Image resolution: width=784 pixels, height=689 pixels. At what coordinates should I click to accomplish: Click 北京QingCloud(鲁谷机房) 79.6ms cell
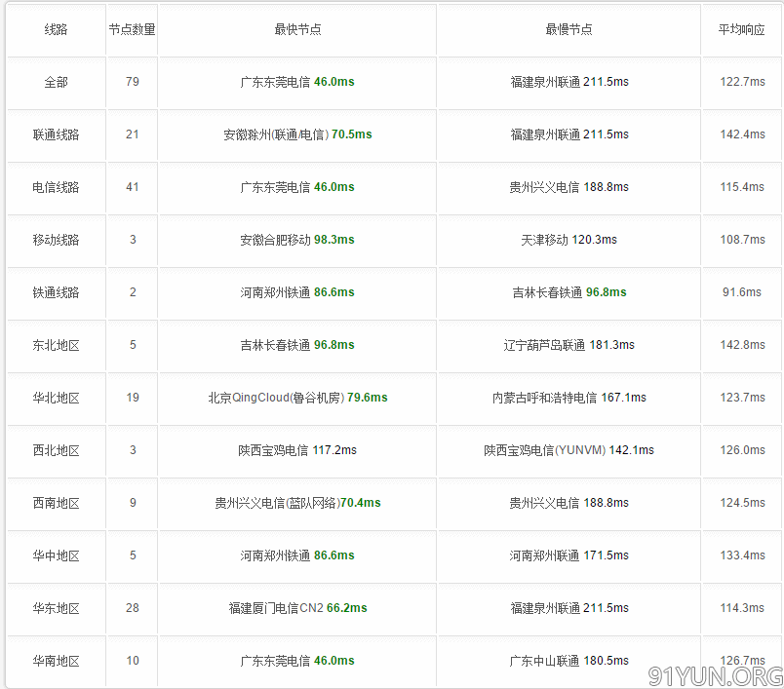(297, 398)
